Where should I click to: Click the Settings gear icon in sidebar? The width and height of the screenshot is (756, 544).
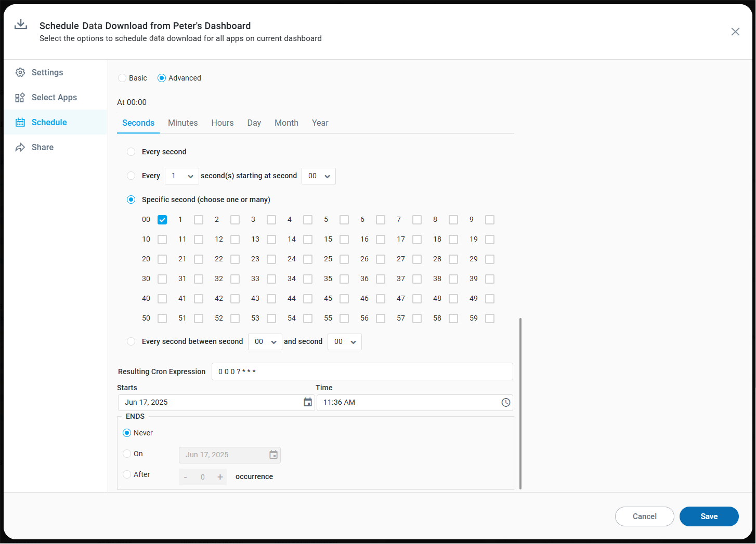tap(20, 73)
